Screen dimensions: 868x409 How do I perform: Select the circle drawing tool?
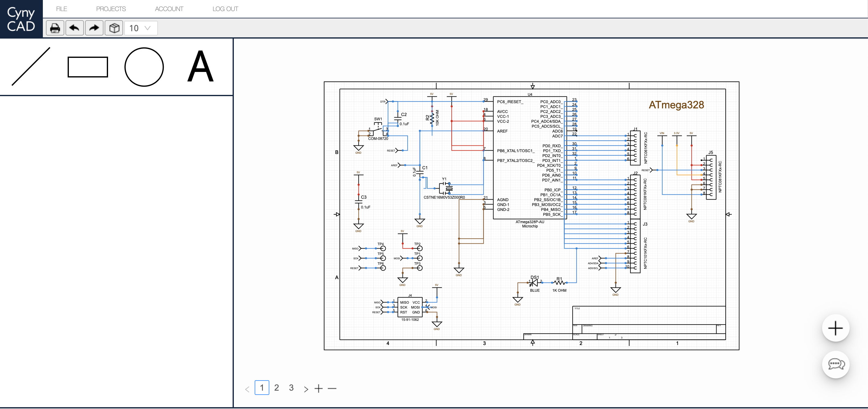click(x=144, y=67)
